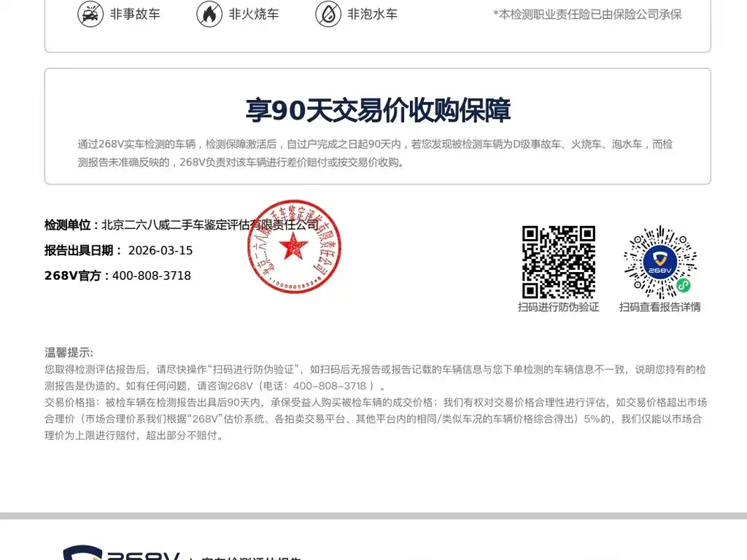Click the heading 享90天交易价收购保障
Viewport: 747px width, 560px height.
coord(378,110)
